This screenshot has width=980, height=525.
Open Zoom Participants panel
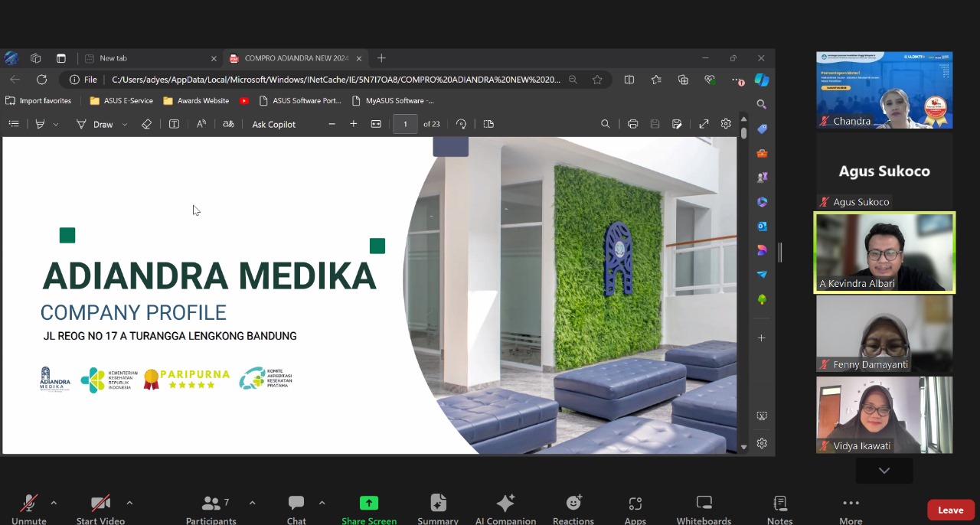point(211,509)
